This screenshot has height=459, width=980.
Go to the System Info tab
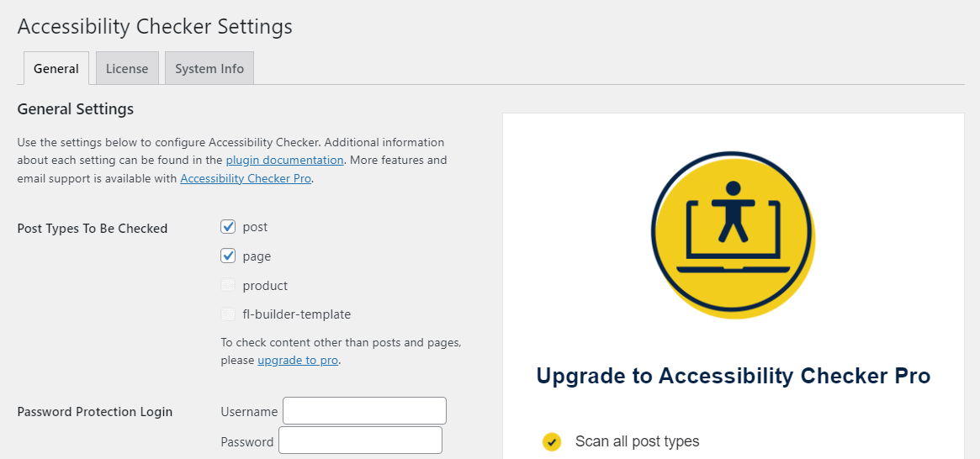click(x=209, y=69)
